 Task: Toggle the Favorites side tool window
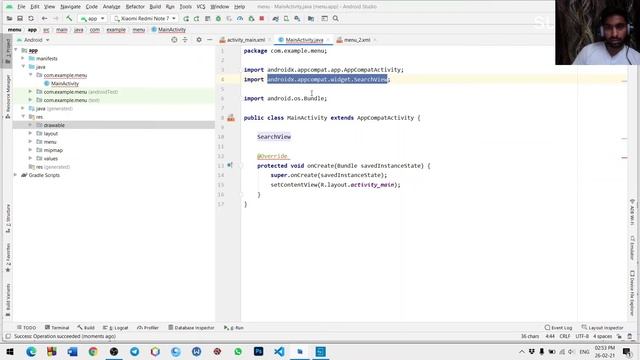click(x=8, y=258)
